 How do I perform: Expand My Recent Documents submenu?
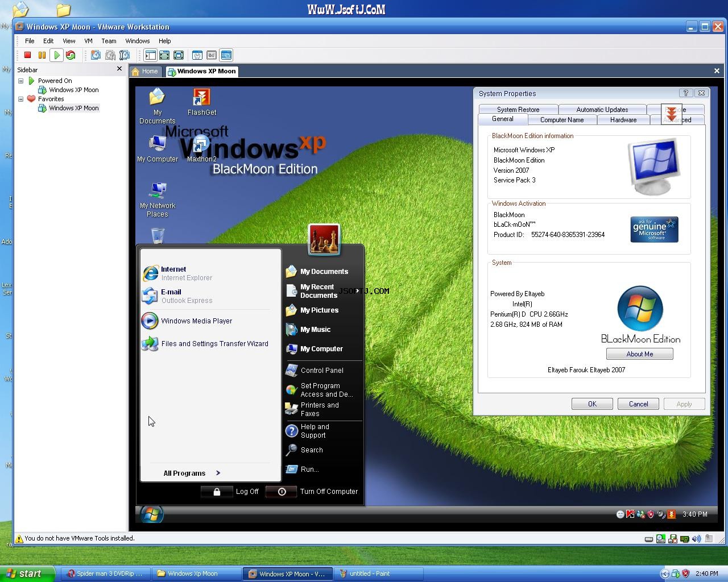click(322, 291)
